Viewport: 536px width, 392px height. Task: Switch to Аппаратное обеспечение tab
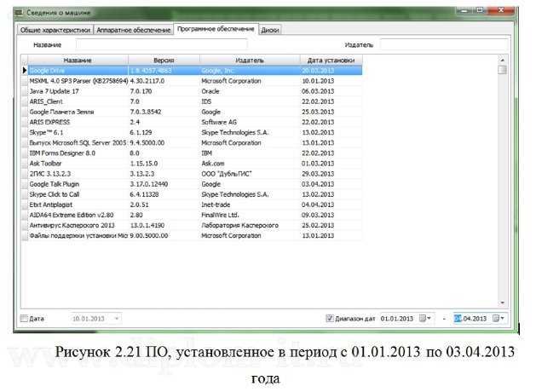tap(133, 30)
